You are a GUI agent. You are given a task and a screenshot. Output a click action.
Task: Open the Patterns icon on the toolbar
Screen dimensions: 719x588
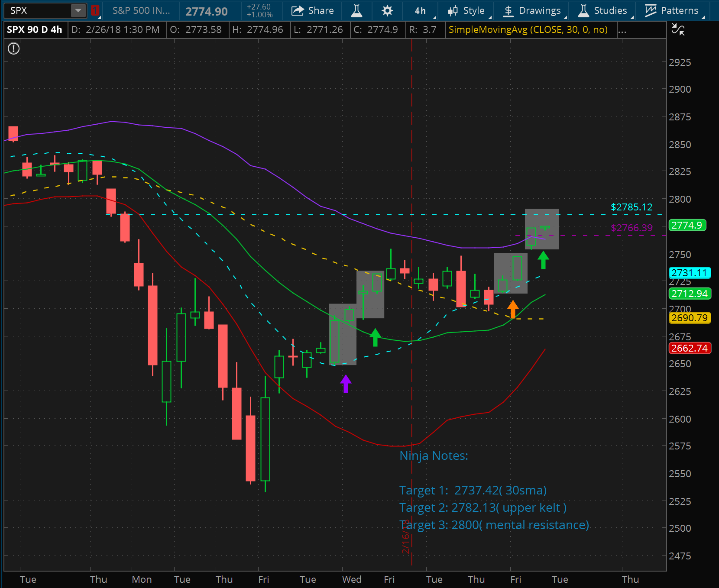(x=650, y=10)
